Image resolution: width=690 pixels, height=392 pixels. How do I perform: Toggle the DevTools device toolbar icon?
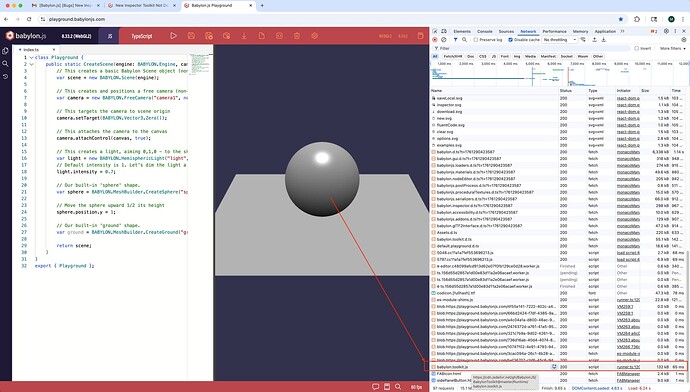[x=444, y=31]
